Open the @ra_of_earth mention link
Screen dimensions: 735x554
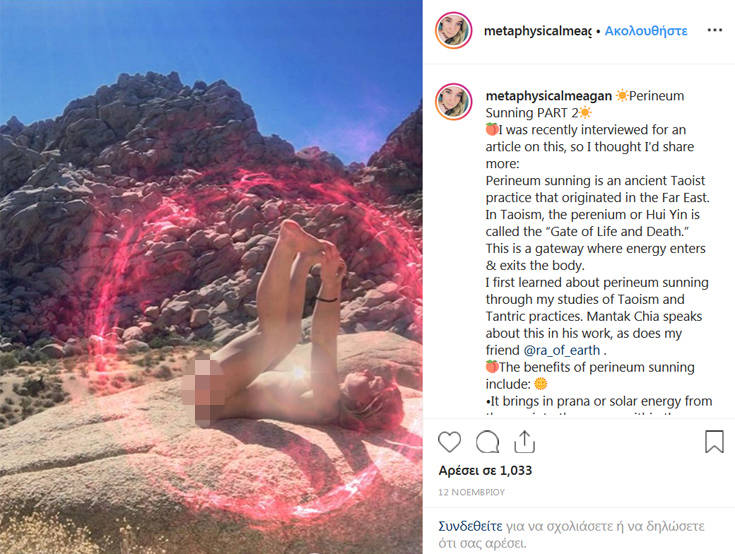562,350
